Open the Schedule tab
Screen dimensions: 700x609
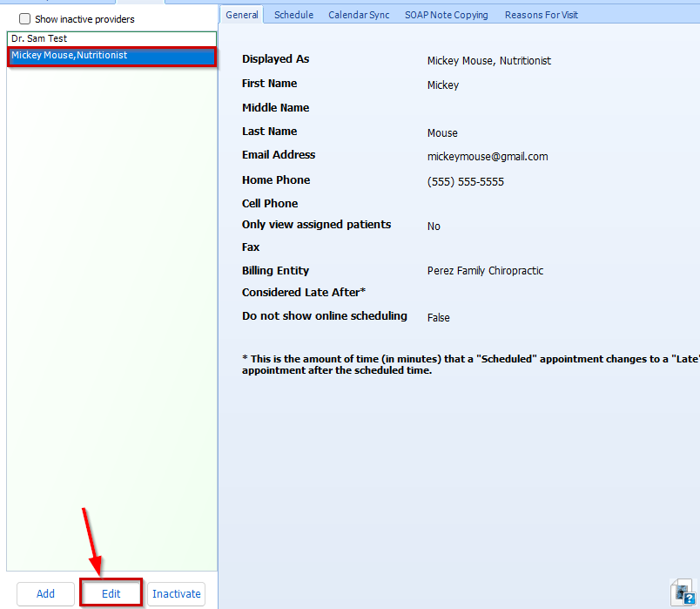point(293,15)
